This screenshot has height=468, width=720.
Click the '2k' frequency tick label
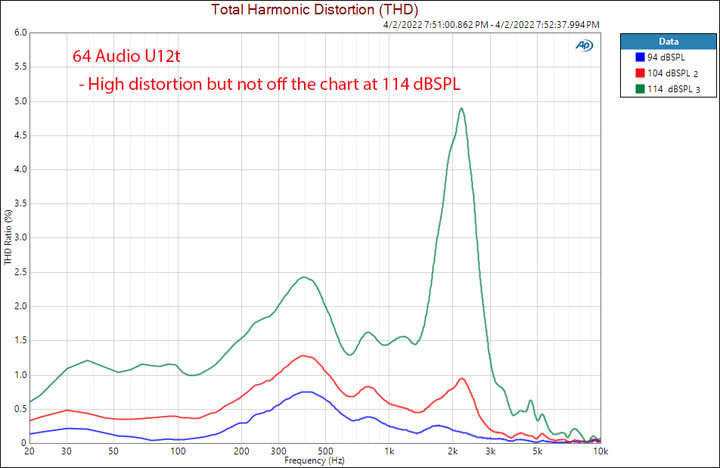point(453,451)
